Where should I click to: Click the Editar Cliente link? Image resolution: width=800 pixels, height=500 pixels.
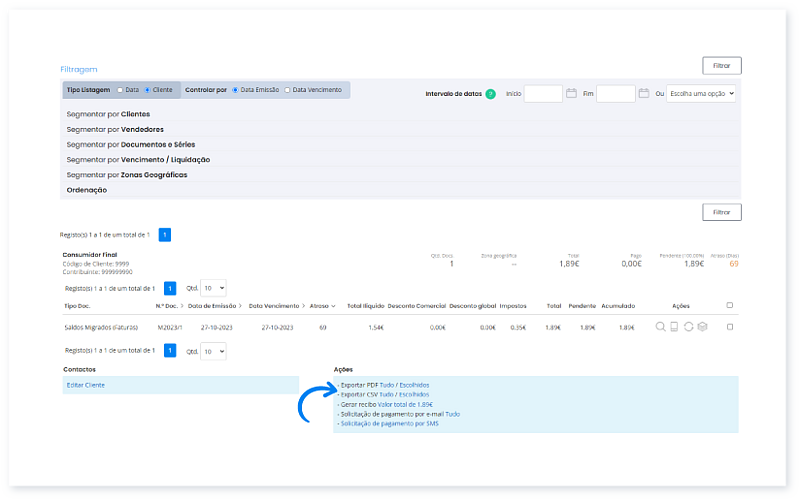point(85,385)
